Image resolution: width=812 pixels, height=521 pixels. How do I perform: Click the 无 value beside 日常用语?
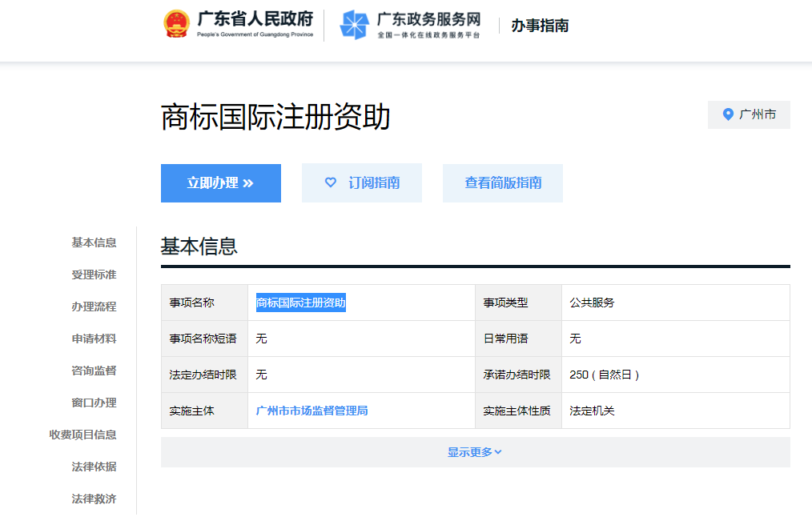[575, 339]
